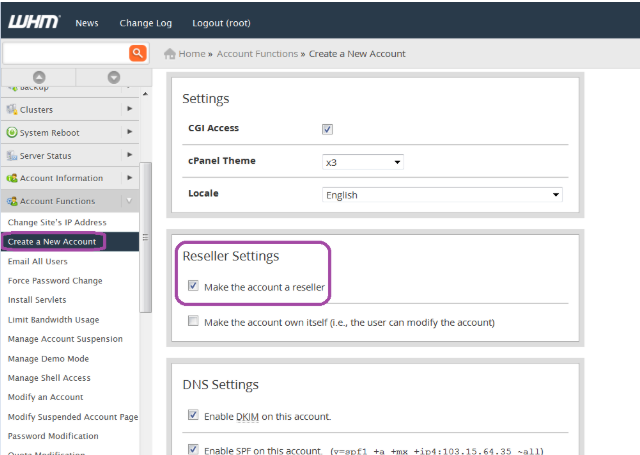The image size is (640, 455).
Task: Open Modify Suspended Account Page
Action: (x=73, y=417)
